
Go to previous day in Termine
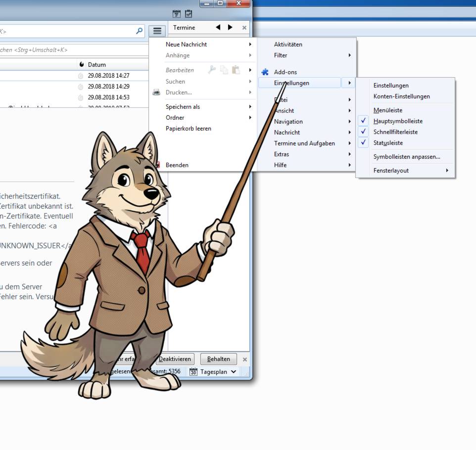[218, 28]
